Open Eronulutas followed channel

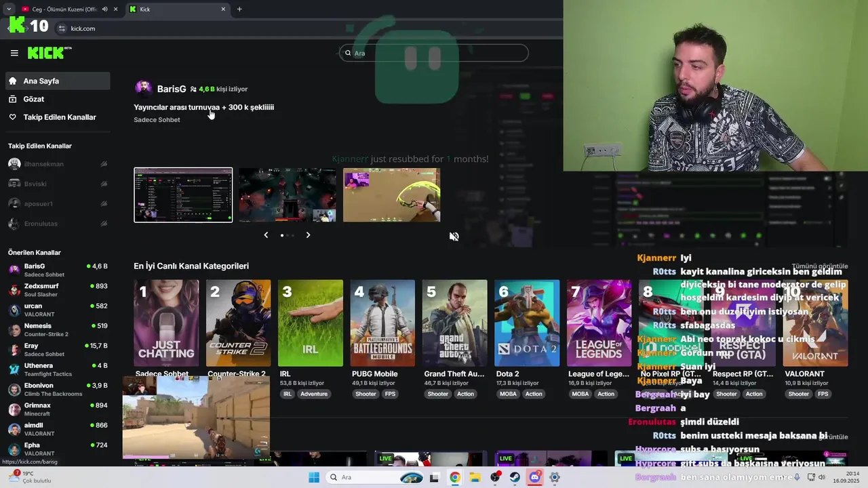(x=58, y=224)
